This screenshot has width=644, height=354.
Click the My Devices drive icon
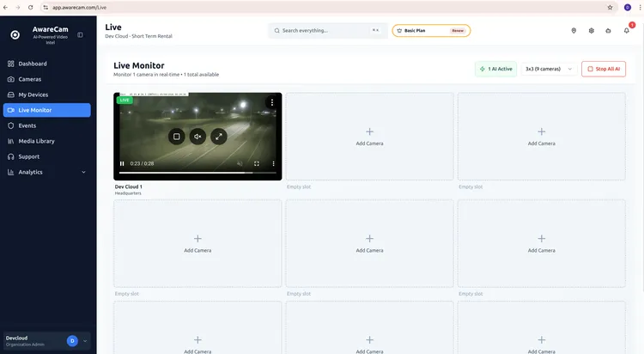coord(11,95)
